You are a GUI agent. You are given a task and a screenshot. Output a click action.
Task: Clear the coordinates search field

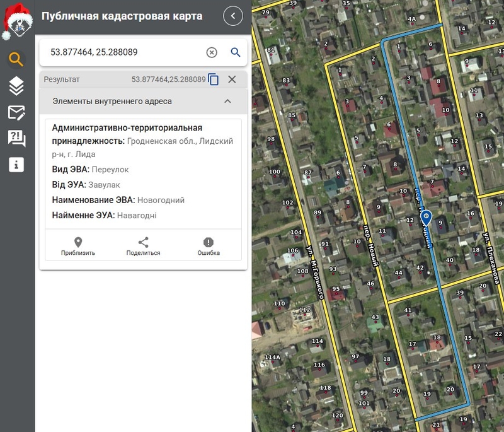point(212,52)
